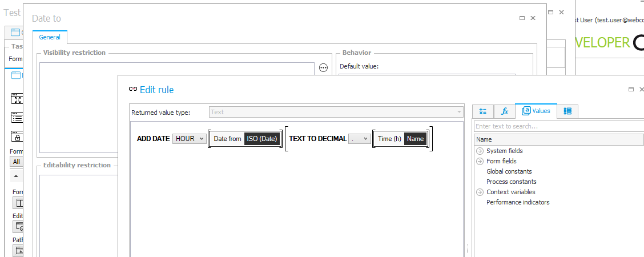This screenshot has height=257, width=644.
Task: Switch to the fx functions tab
Action: click(505, 111)
